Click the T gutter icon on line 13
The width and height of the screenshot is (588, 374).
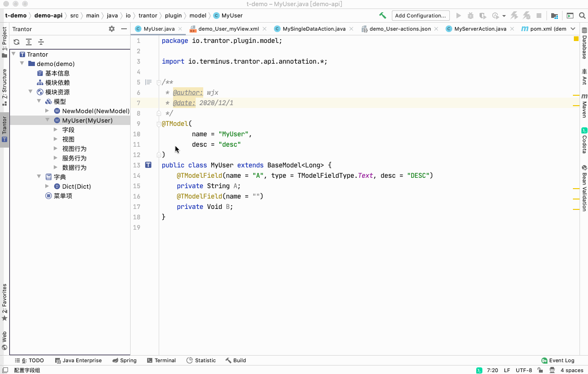[x=149, y=165]
